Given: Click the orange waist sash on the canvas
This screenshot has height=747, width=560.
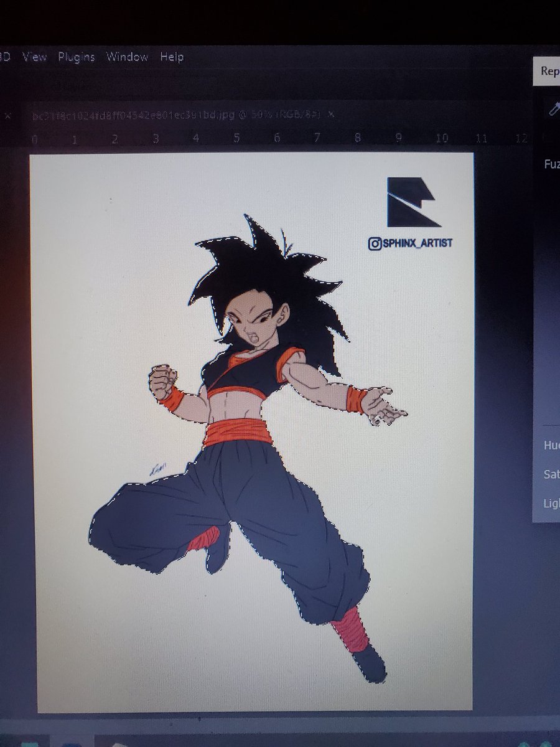Looking at the screenshot, I should click(238, 432).
